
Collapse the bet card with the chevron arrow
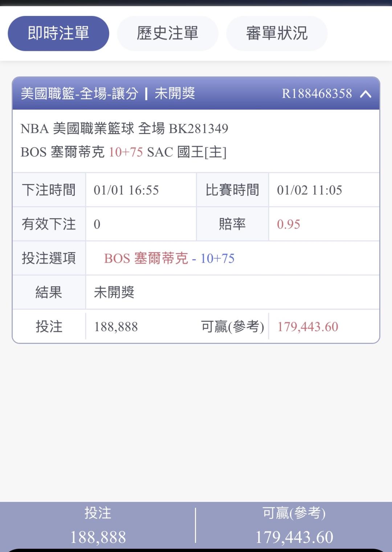[x=366, y=94]
